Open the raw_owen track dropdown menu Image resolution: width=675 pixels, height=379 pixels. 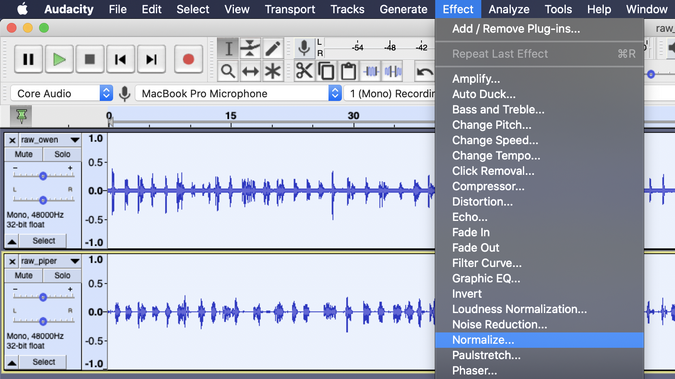[x=74, y=140]
